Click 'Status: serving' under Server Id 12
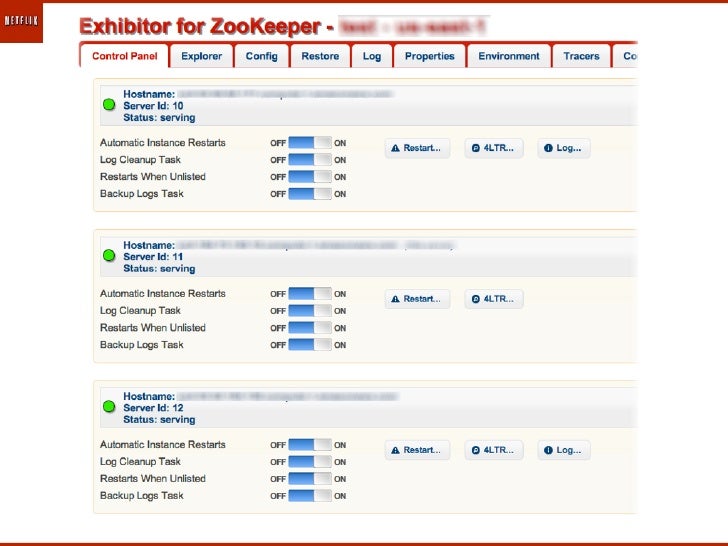Screen dimensions: 728x546 click(x=159, y=420)
